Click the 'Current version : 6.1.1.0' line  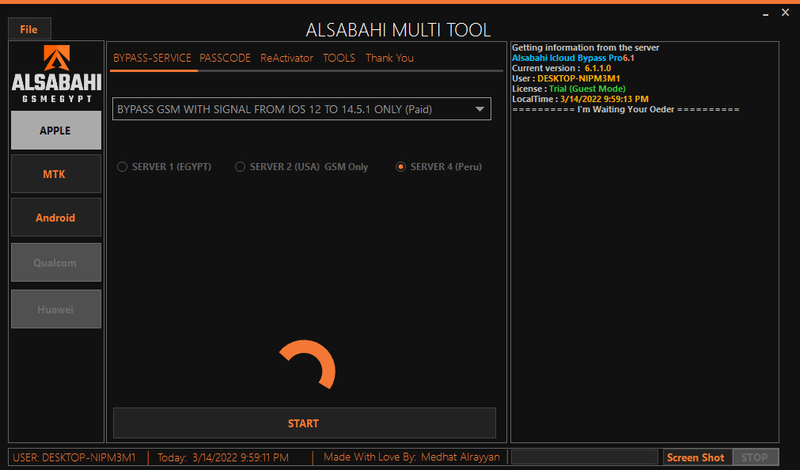click(x=561, y=68)
